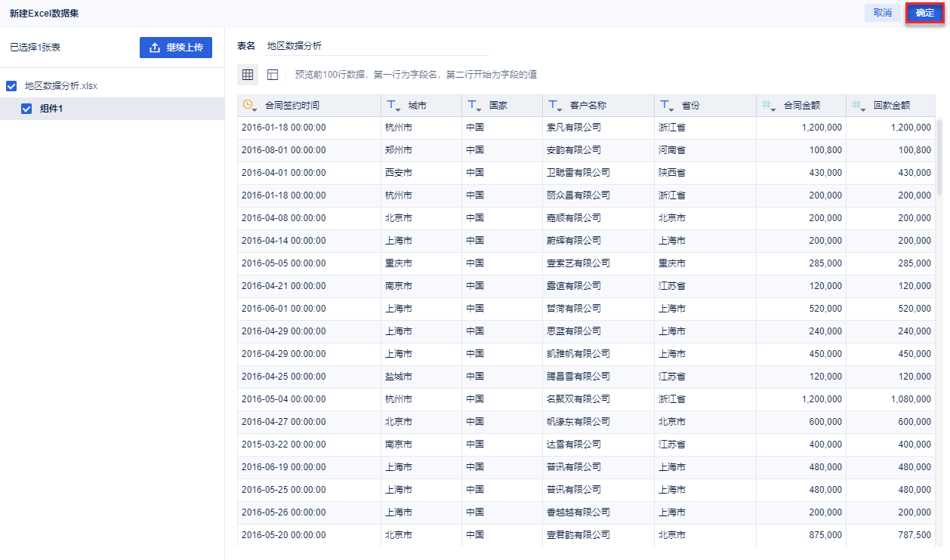The width and height of the screenshot is (950, 560).
Task: Click the 达雪有限公司 customer cell
Action: point(598,445)
